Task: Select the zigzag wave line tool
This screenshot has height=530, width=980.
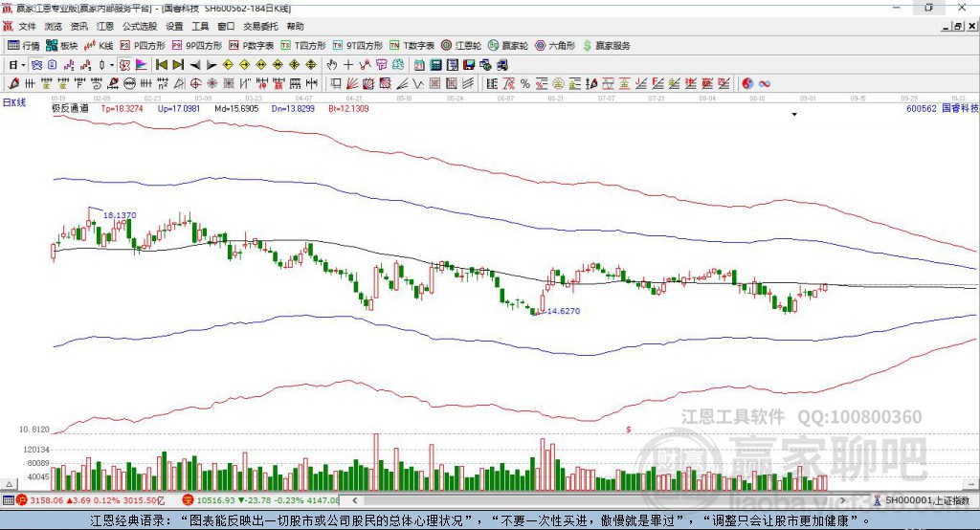Action: click(418, 84)
